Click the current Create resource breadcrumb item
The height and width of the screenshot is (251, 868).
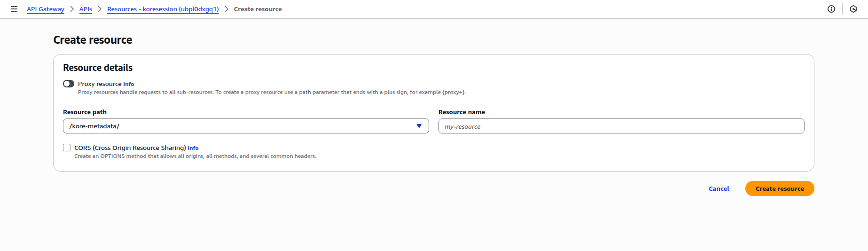tap(258, 9)
